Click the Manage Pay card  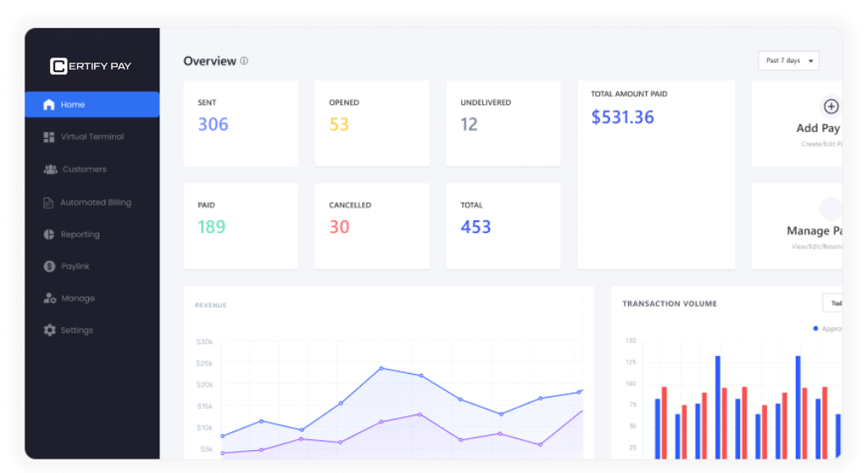(797, 226)
